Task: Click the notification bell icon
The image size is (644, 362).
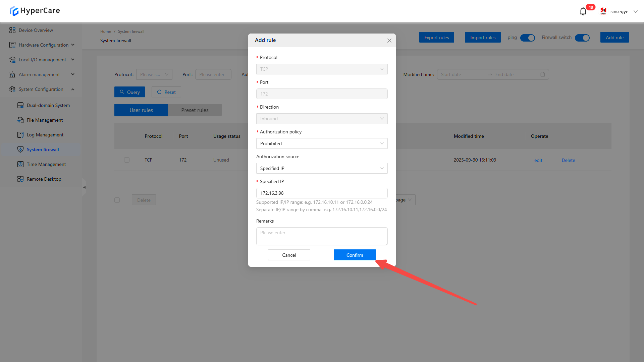Action: click(583, 12)
